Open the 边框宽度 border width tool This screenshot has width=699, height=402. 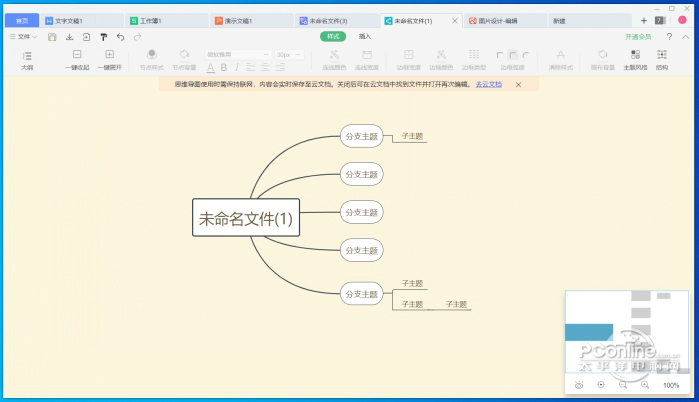point(409,61)
